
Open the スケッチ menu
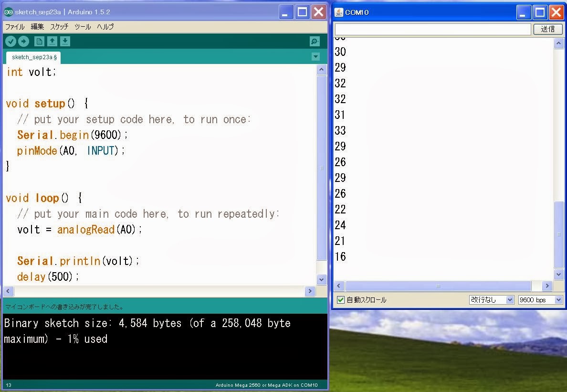(59, 27)
